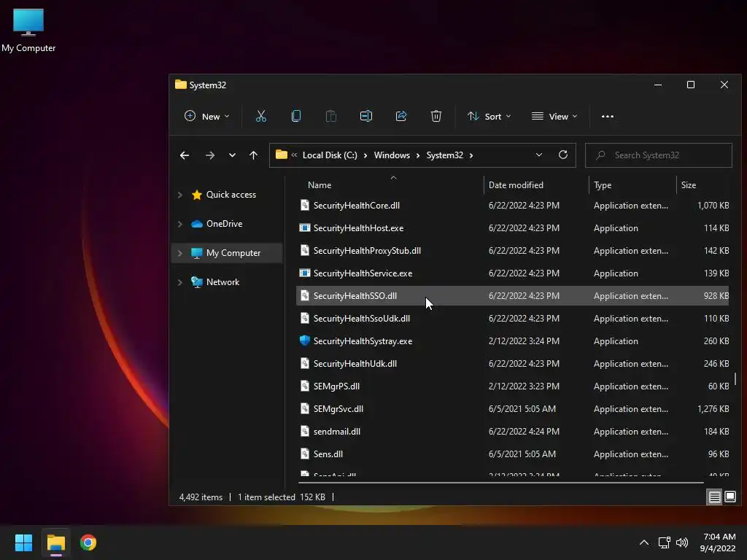Click the chevron after Windows in breadcrumb
The image size is (747, 560).
click(418, 155)
